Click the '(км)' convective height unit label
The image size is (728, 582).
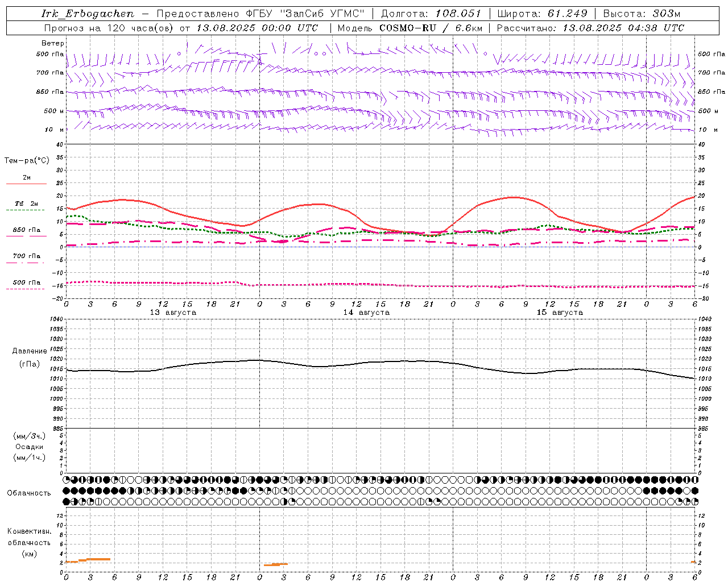29,554
